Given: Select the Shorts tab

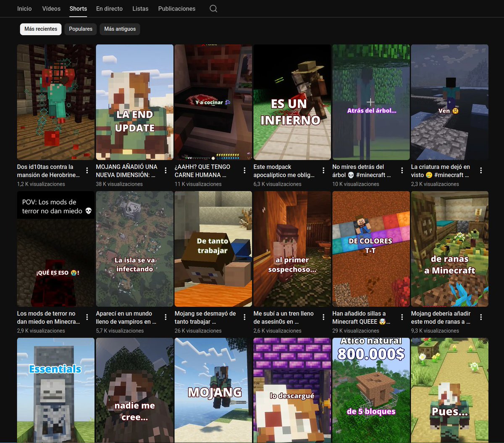Looking at the screenshot, I should click(x=78, y=8).
